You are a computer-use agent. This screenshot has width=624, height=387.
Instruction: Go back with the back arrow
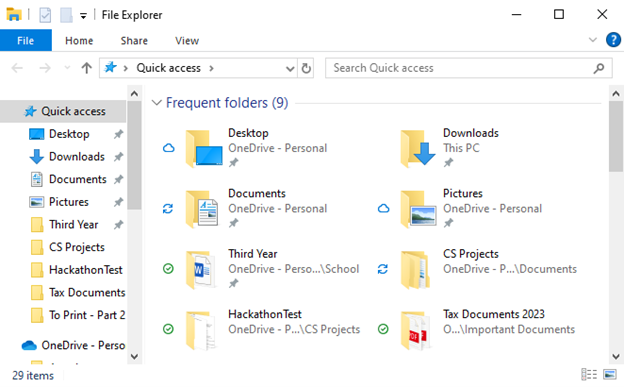(x=17, y=68)
